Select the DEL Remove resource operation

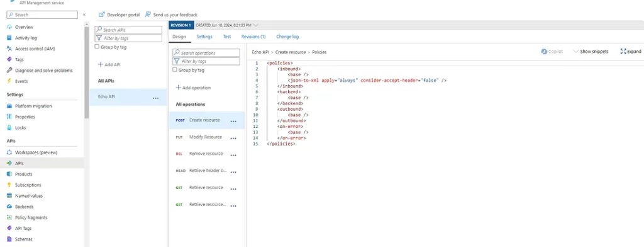(x=206, y=154)
